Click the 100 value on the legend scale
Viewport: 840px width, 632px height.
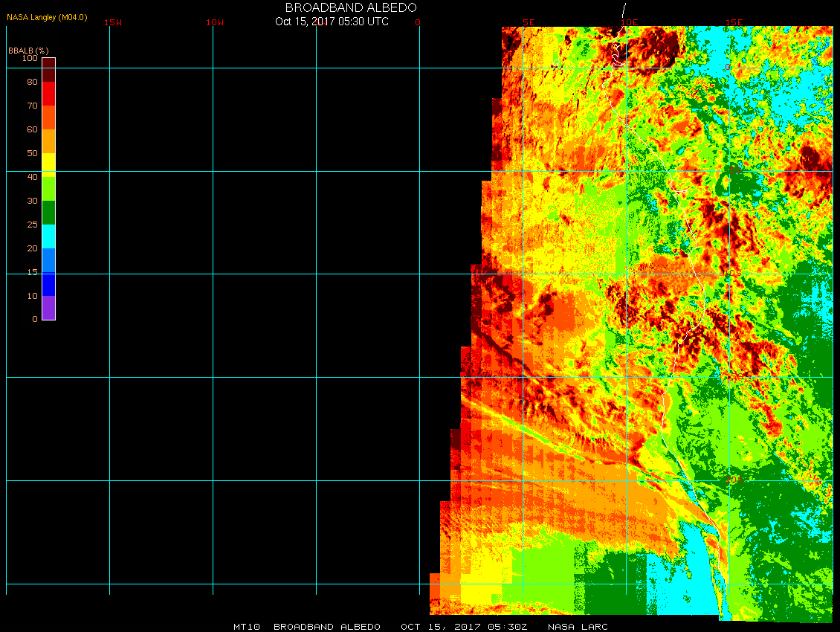tap(30, 58)
